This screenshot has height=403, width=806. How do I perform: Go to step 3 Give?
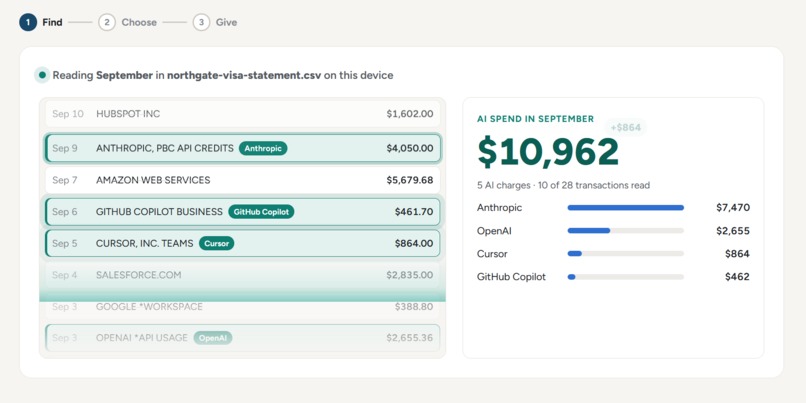pyautogui.click(x=215, y=22)
